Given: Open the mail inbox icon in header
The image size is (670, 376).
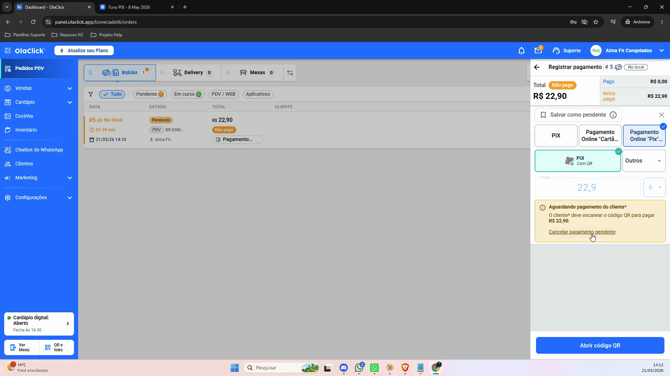Looking at the screenshot, I should point(538,50).
